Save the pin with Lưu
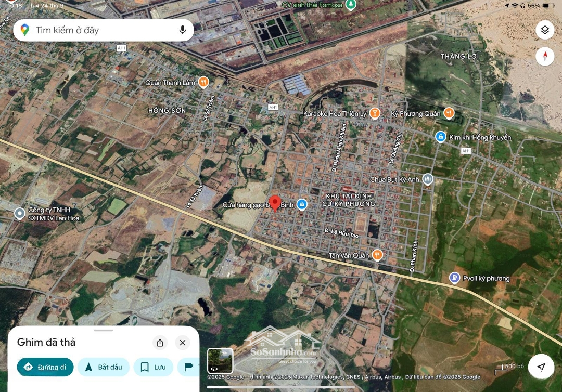The image size is (562, 392). coord(154,367)
